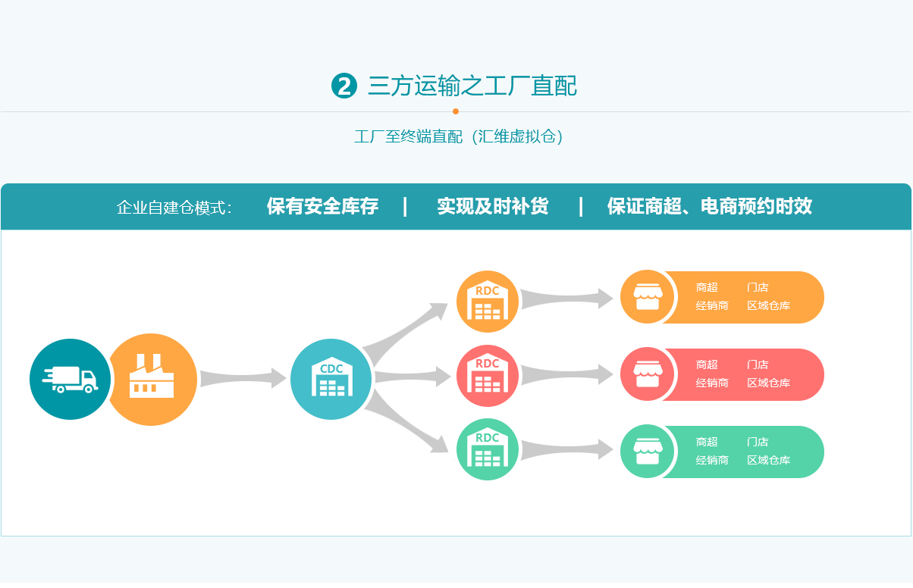The height and width of the screenshot is (588, 913).
Task: Click the teal delivery truck icon
Action: pos(70,379)
